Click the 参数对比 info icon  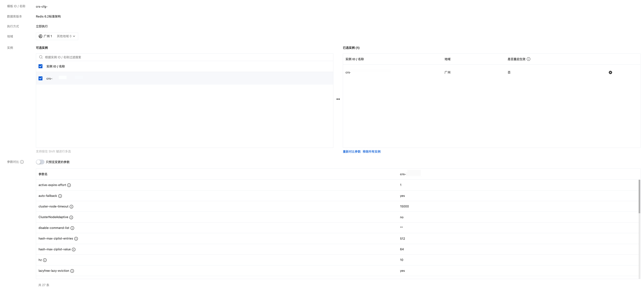coord(22,162)
